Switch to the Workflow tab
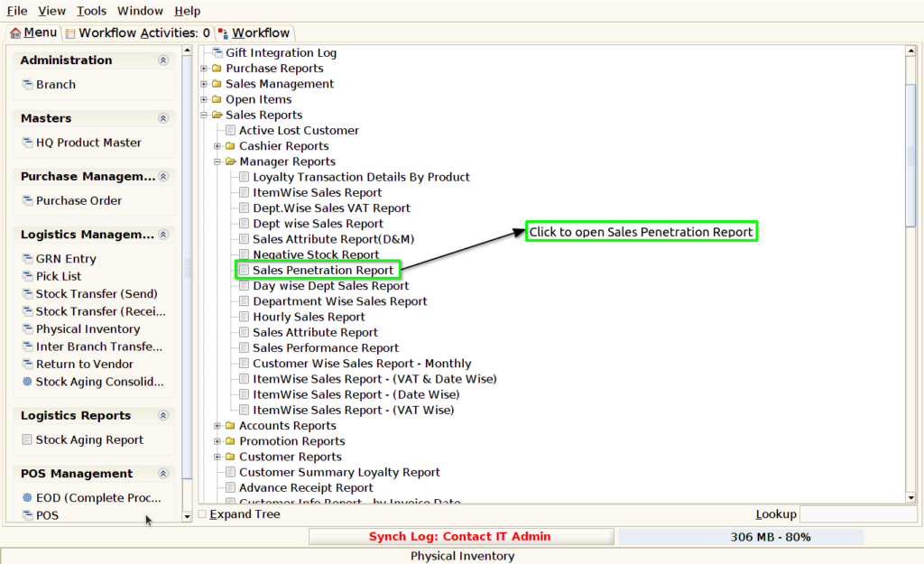924x564 pixels. (x=254, y=33)
